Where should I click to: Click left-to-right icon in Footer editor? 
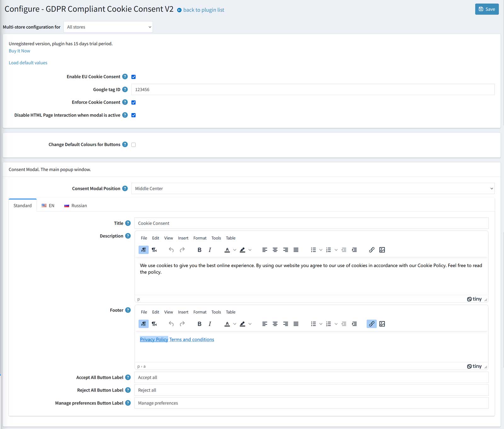144,324
